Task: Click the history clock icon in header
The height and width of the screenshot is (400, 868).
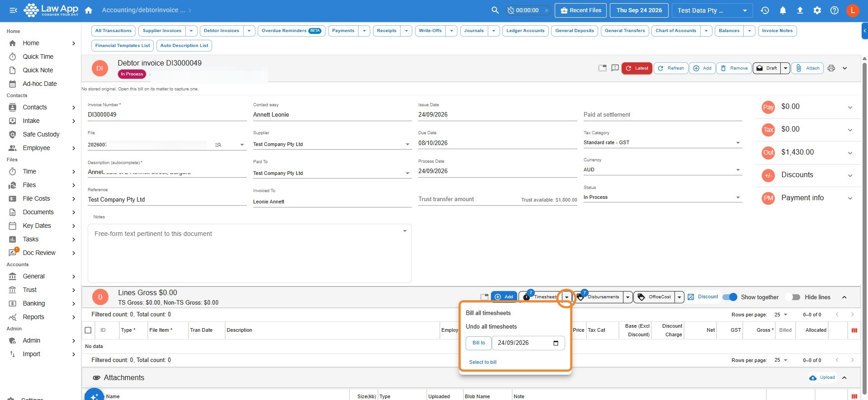Action: point(765,10)
